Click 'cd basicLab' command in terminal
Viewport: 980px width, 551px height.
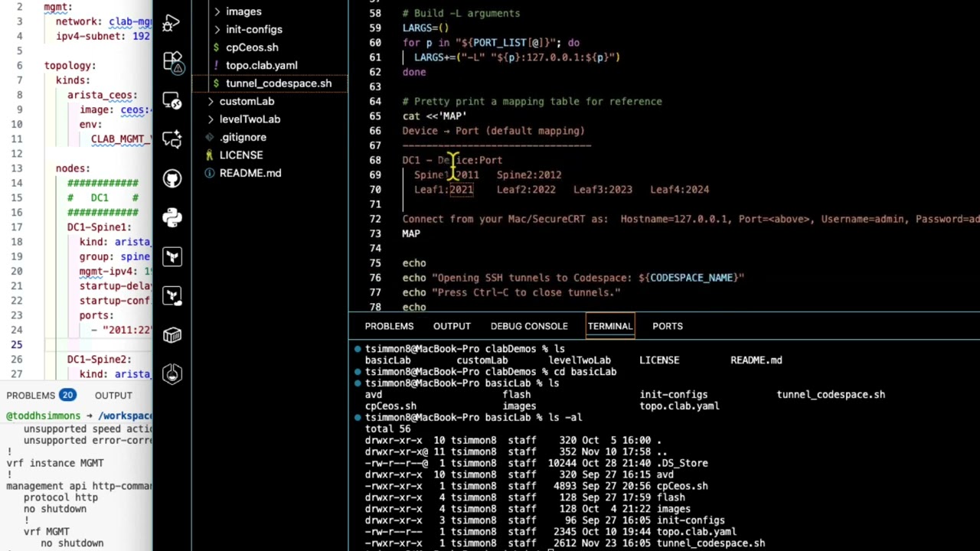pos(585,372)
